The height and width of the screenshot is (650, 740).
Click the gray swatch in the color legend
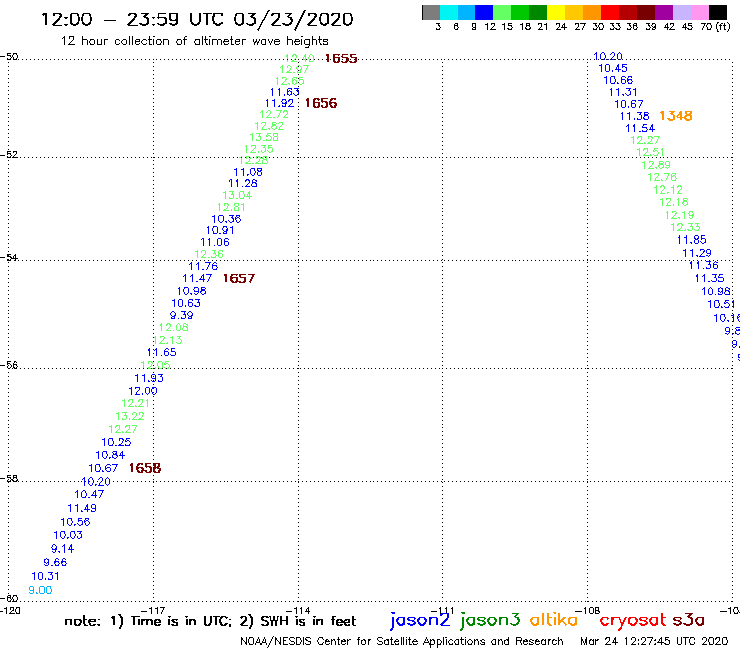[x=431, y=12]
